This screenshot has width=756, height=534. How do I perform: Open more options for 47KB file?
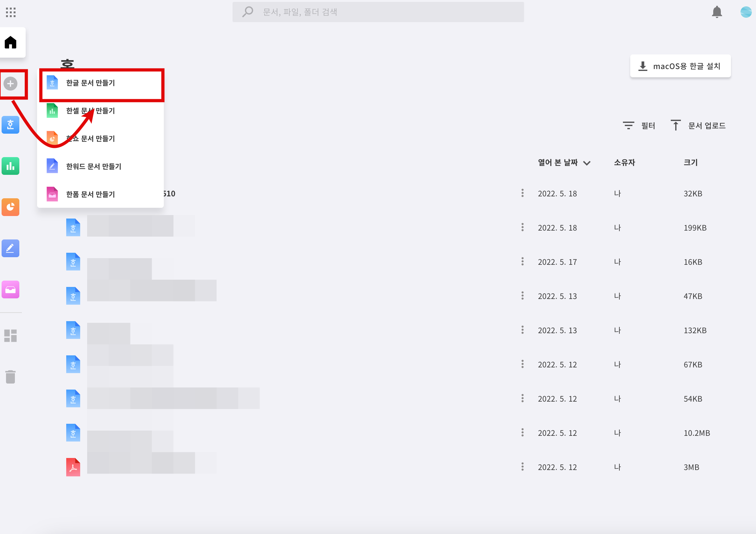point(522,296)
